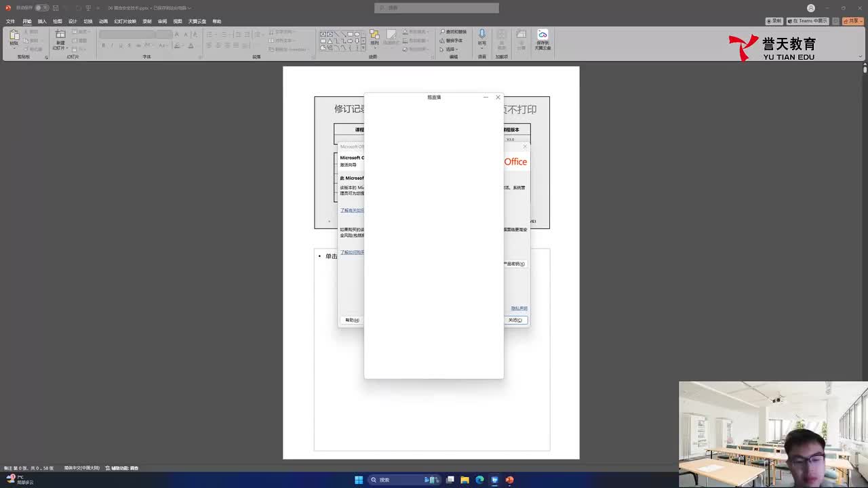Switch to the 插入 (Insert) ribbon tab
The image size is (868, 488).
coord(42,22)
